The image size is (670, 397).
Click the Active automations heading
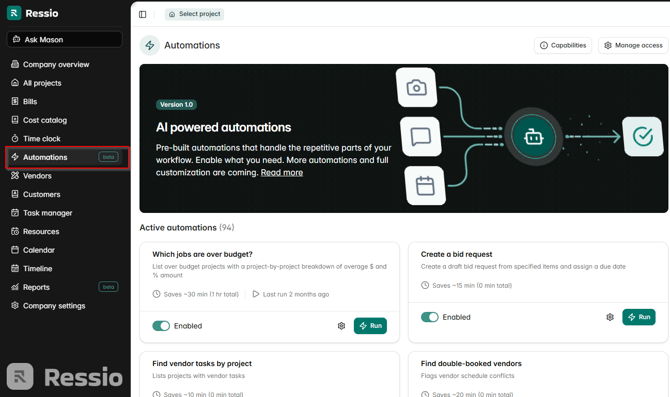coord(187,228)
